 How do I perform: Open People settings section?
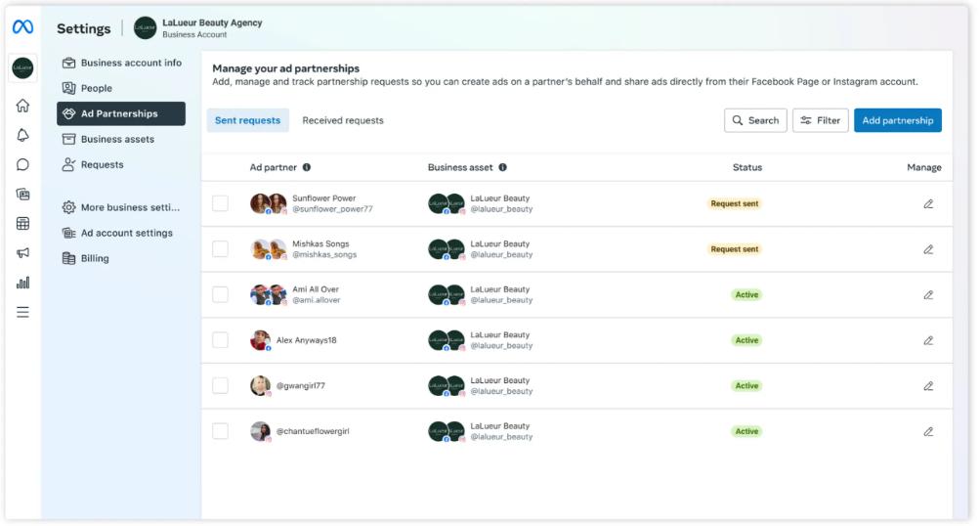(121, 88)
